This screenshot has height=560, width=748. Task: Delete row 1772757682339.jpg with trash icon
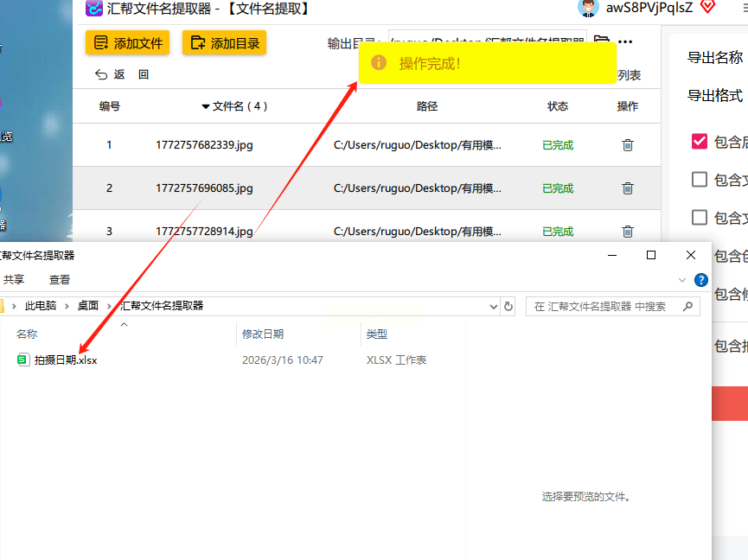(x=628, y=145)
